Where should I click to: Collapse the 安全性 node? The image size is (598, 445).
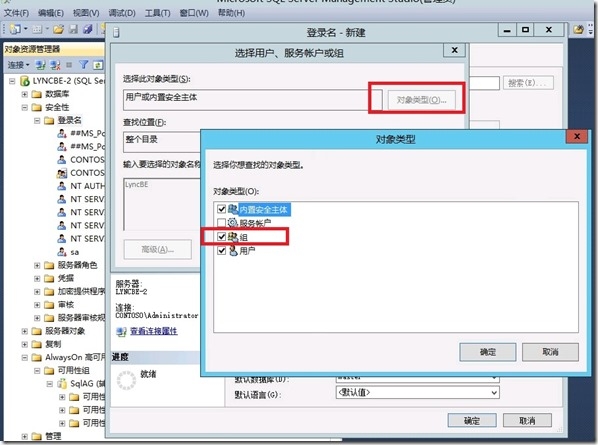click(25, 108)
